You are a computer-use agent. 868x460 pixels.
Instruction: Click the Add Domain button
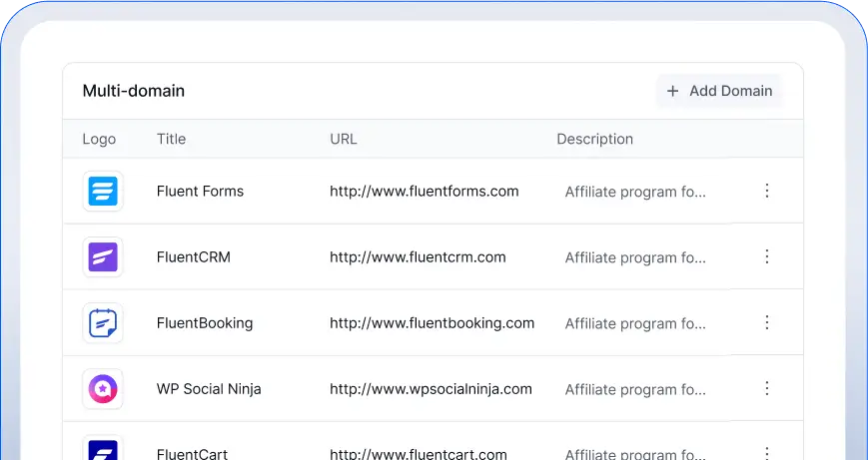(x=719, y=91)
